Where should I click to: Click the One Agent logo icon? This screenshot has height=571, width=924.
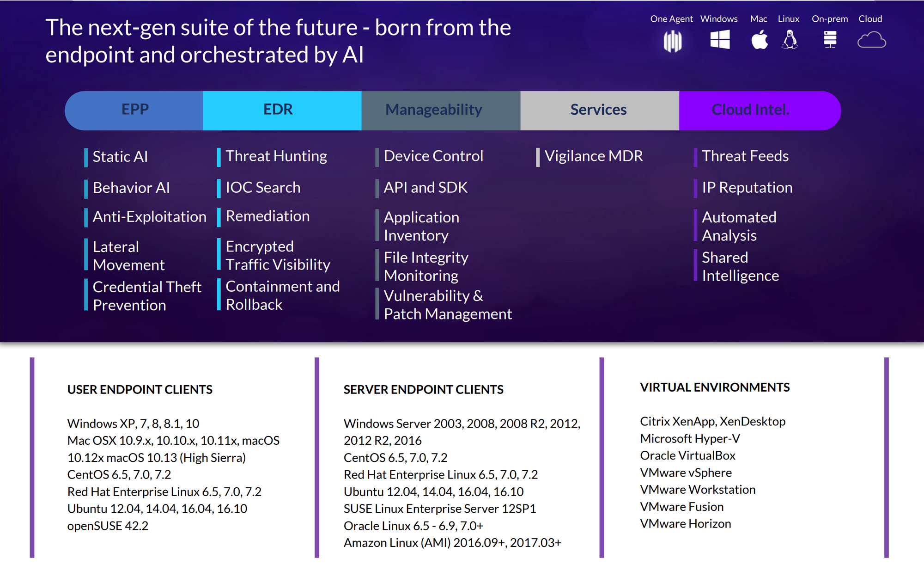[x=672, y=41]
